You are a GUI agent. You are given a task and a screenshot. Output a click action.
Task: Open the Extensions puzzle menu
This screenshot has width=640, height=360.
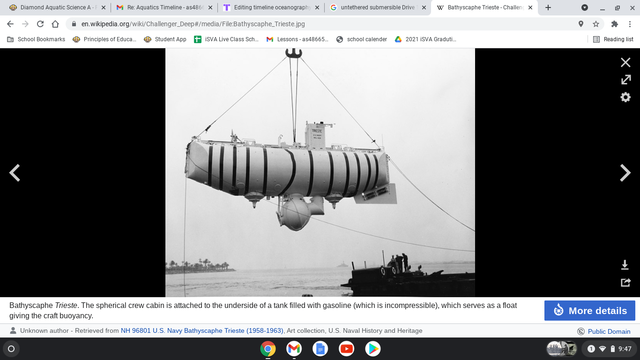(x=614, y=24)
